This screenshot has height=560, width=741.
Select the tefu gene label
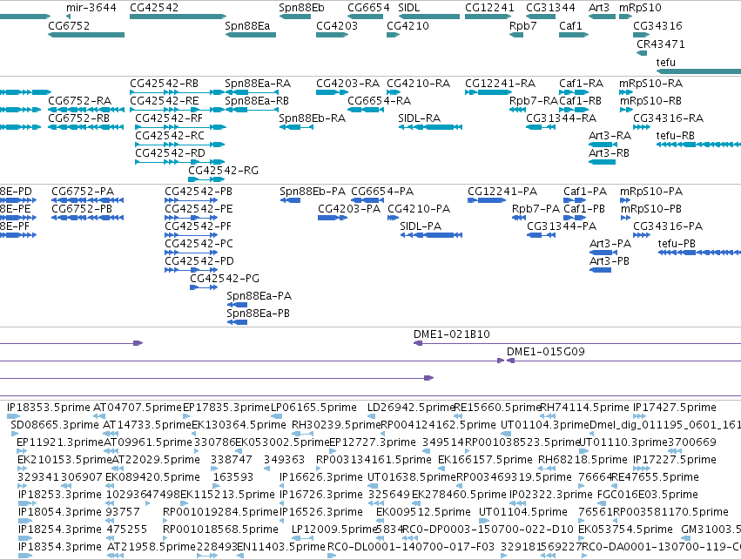(666, 63)
